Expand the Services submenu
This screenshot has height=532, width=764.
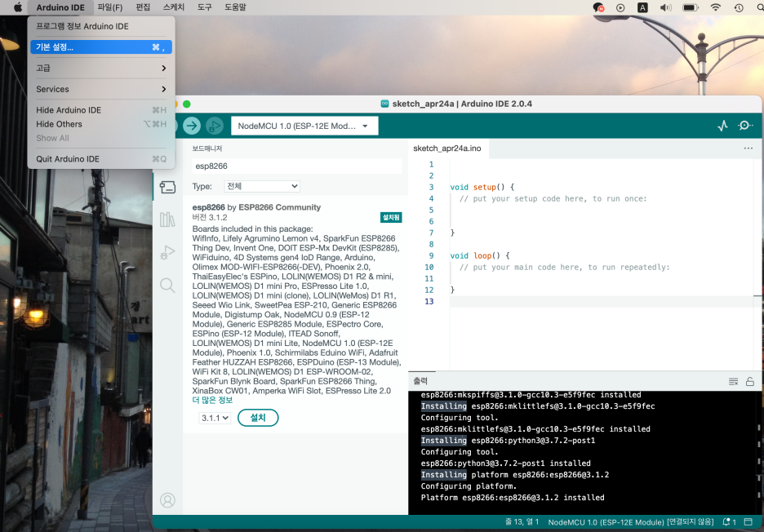[101, 89]
